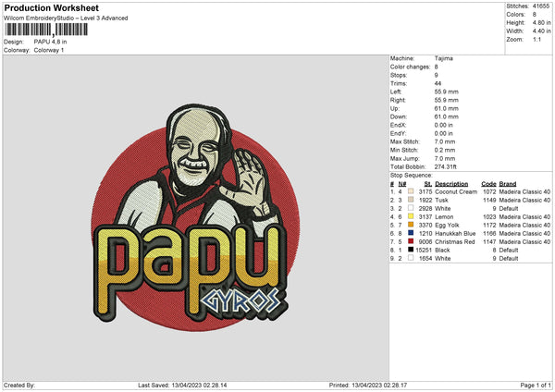Click the Black color swatch

tap(411, 250)
